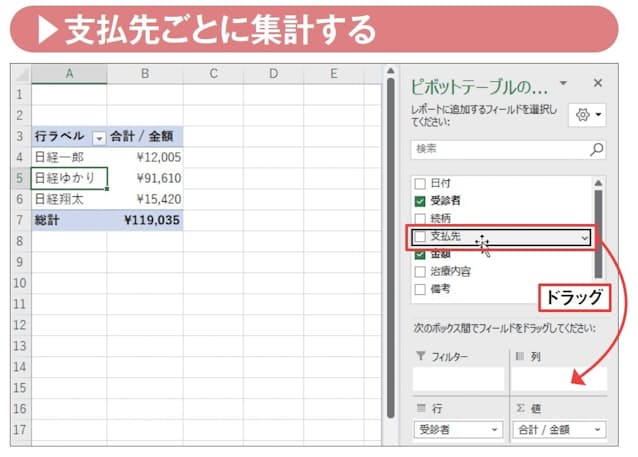
Task: Select row 1 header
Action: (x=20, y=94)
